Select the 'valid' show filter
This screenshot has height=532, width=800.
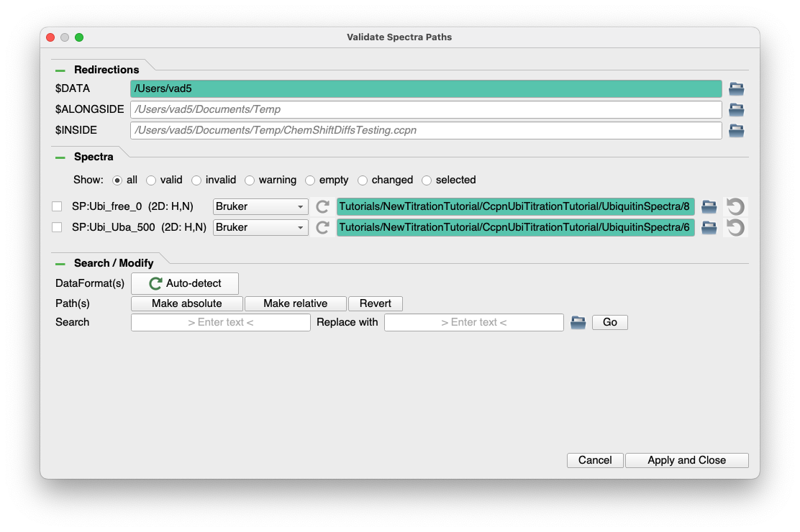tap(151, 180)
